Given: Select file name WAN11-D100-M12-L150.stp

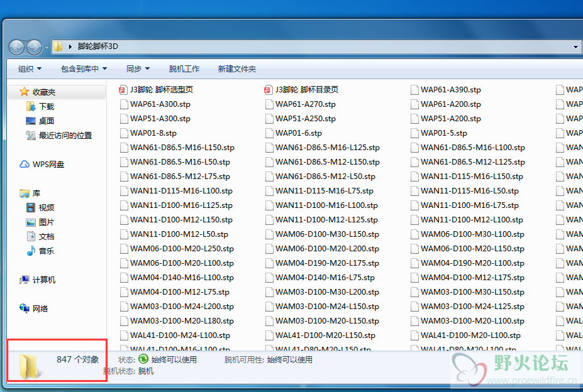Looking at the screenshot, I should (x=182, y=220).
